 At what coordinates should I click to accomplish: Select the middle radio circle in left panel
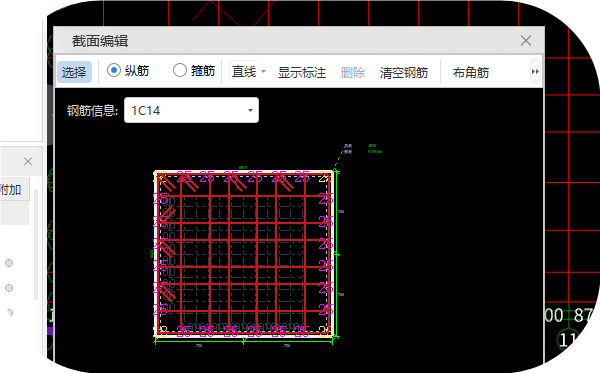point(9,288)
